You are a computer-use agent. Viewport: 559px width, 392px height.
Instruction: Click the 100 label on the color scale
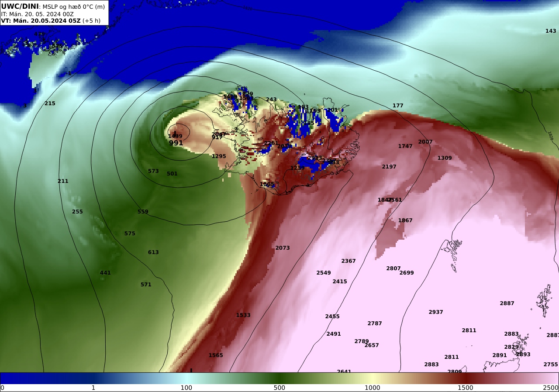click(x=186, y=388)
